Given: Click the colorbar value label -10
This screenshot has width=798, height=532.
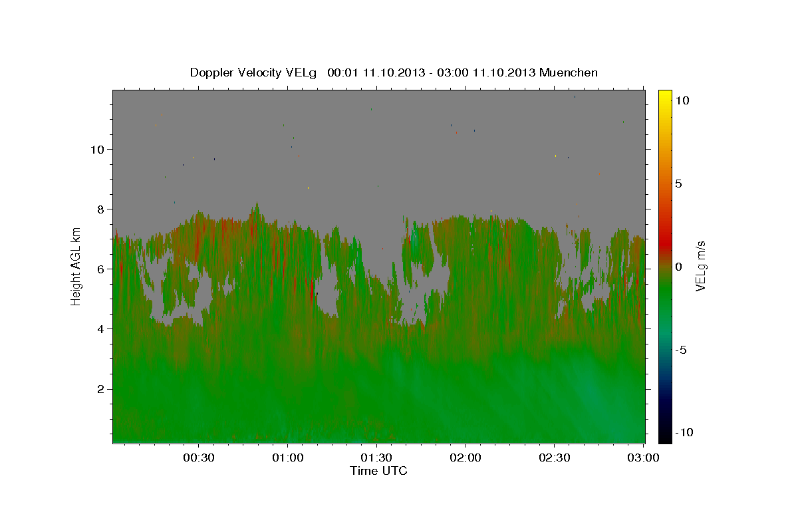Looking at the screenshot, I should 684,432.
